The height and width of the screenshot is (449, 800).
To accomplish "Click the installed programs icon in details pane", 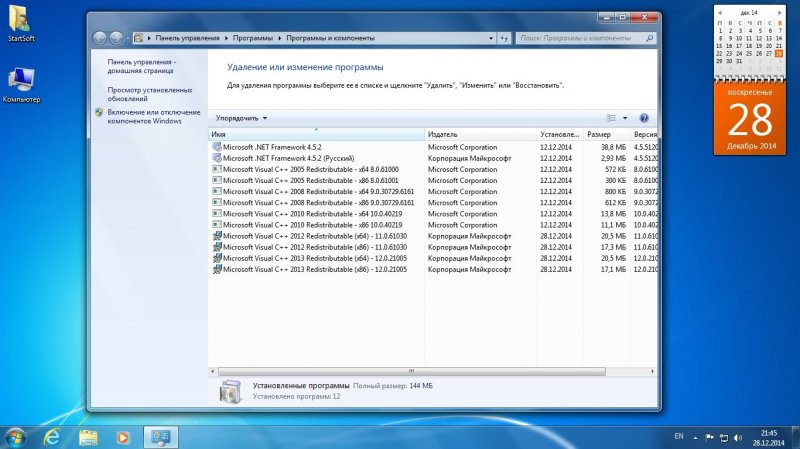I will tap(231, 391).
